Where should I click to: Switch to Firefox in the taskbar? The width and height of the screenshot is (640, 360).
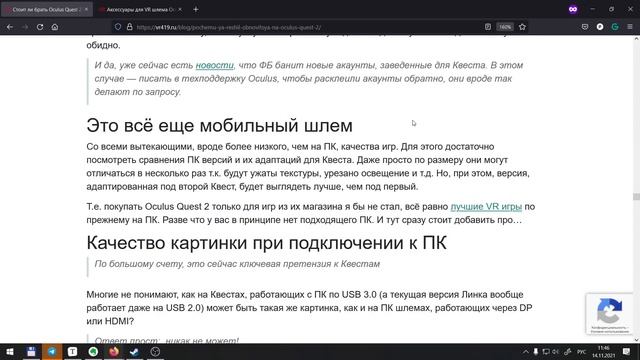(114, 351)
